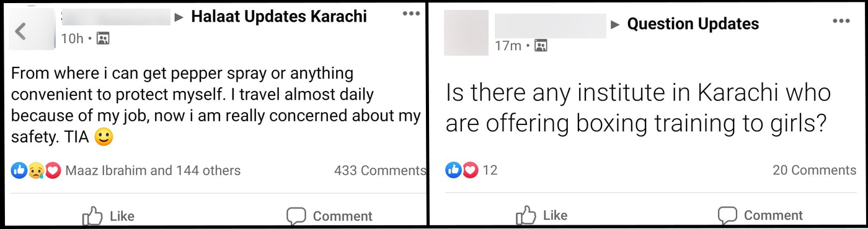Click speech bubble Comment icon on pepper spray post
Viewport: 868px width, 229px height.
[296, 215]
